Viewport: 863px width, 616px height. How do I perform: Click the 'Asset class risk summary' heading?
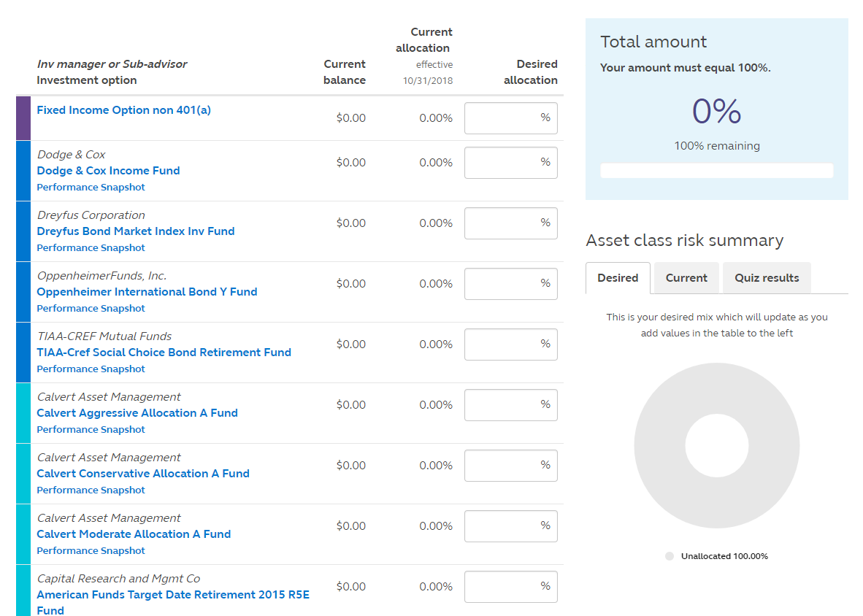point(685,240)
